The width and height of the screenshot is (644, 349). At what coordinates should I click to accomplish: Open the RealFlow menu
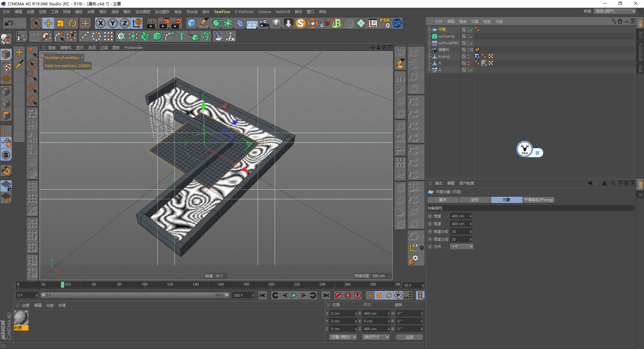click(222, 12)
